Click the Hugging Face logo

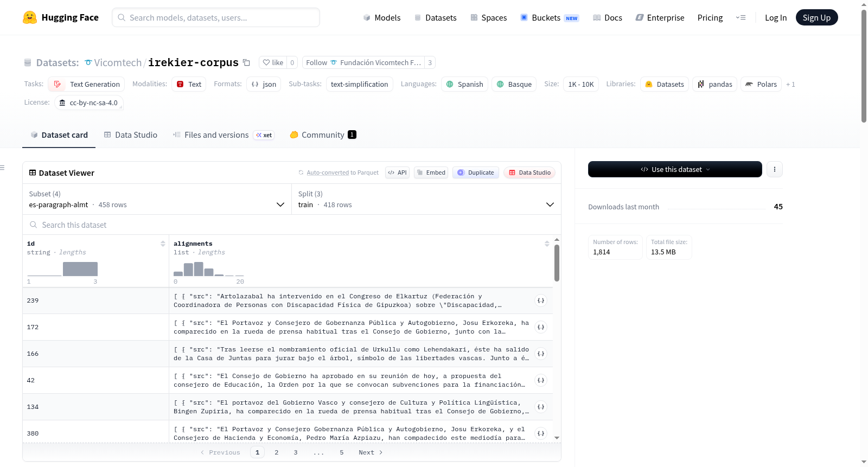click(x=61, y=17)
